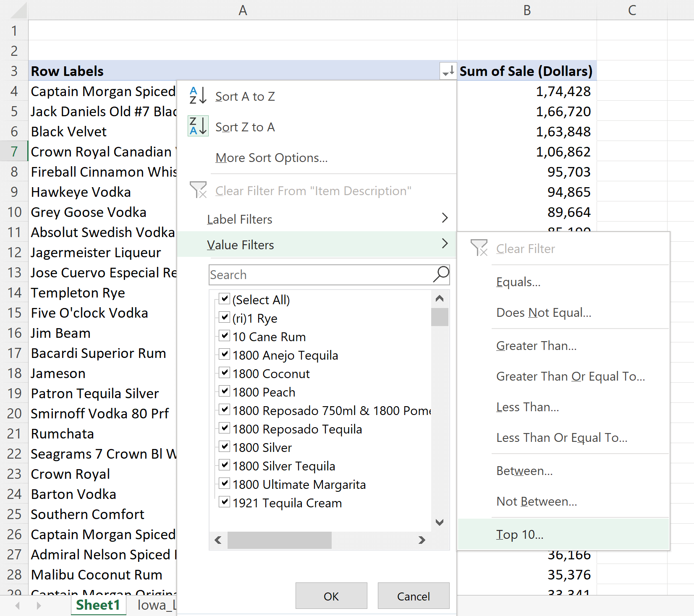The image size is (694, 616).
Task: Select row 7 header
Action: 14,151
